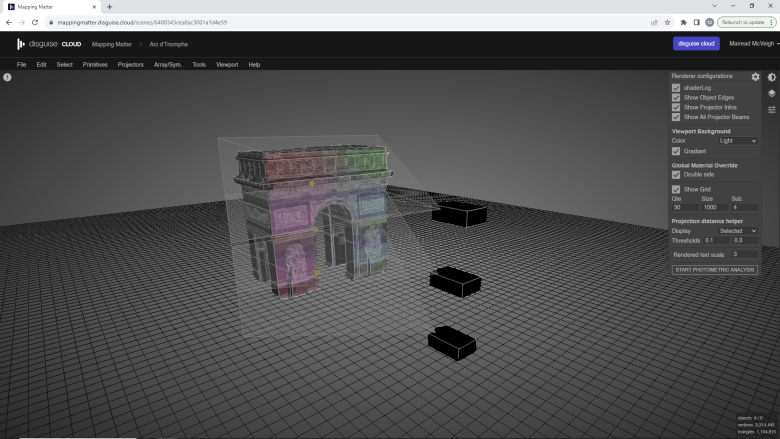Viewport: 780px width, 439px height.
Task: Toggle Show All Projector Beams checkbox
Action: [x=676, y=117]
